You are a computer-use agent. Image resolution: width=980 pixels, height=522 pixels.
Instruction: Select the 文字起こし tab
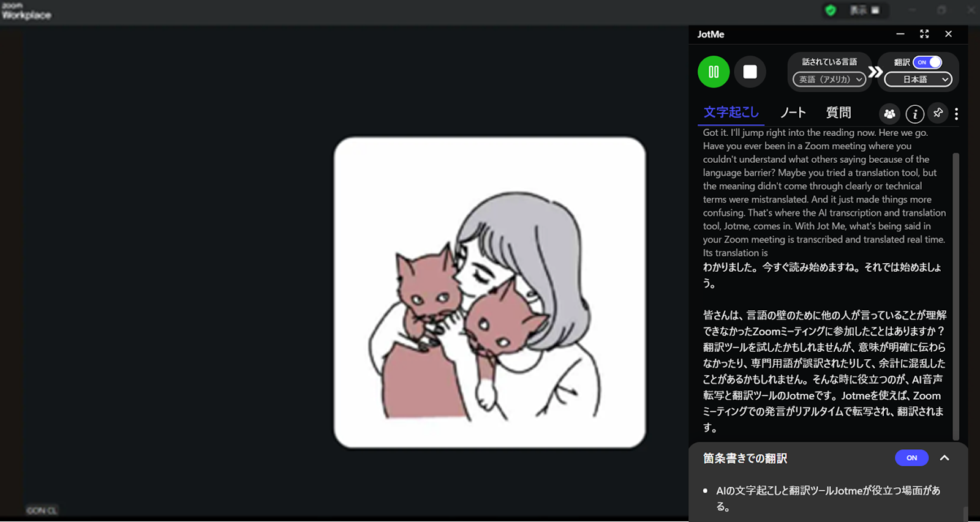tap(731, 113)
